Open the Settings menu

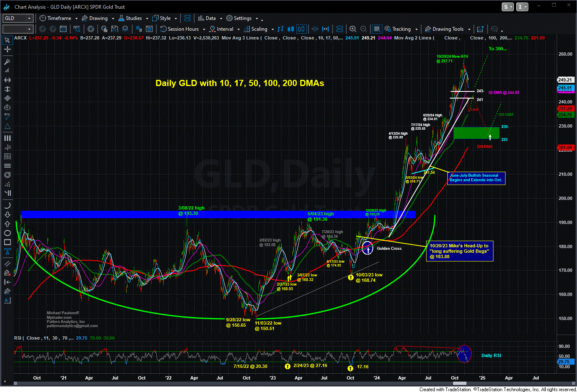point(239,18)
